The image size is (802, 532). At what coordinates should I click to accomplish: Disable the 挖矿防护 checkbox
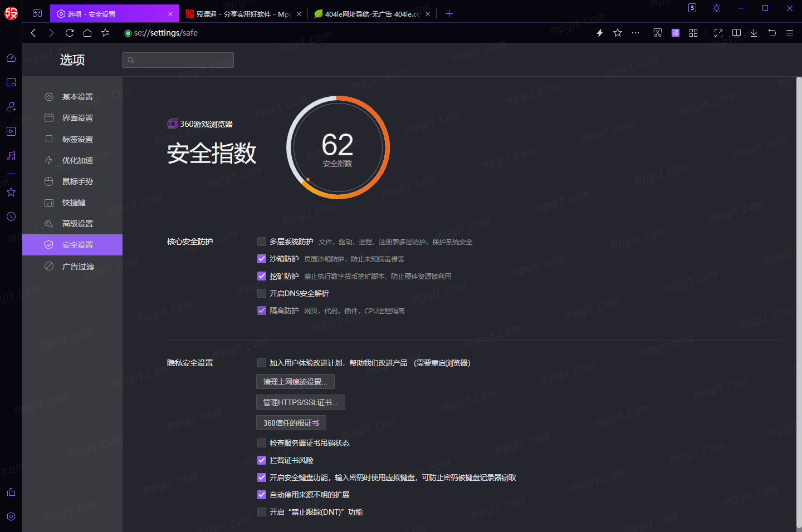(262, 276)
